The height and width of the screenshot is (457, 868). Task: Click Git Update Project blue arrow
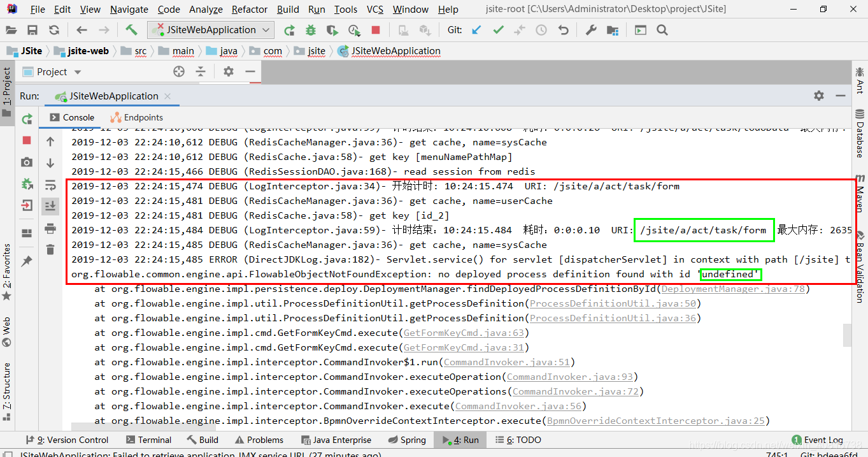[476, 30]
